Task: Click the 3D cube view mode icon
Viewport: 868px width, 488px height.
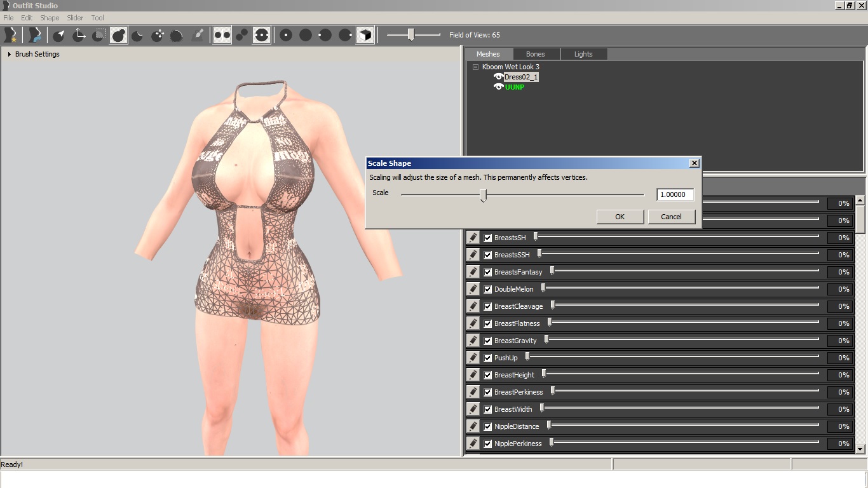Action: (x=365, y=35)
